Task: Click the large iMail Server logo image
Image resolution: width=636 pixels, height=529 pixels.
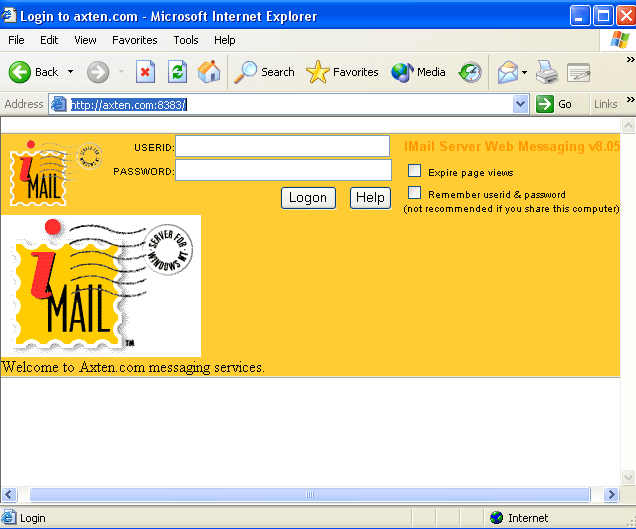Action: pyautogui.click(x=101, y=286)
